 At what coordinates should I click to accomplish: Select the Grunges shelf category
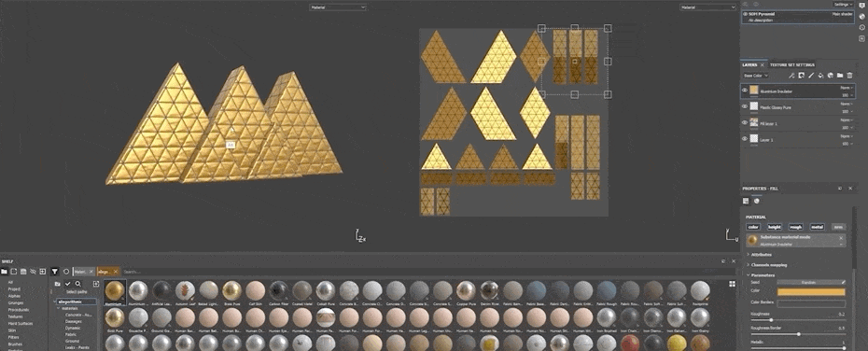[15, 302]
